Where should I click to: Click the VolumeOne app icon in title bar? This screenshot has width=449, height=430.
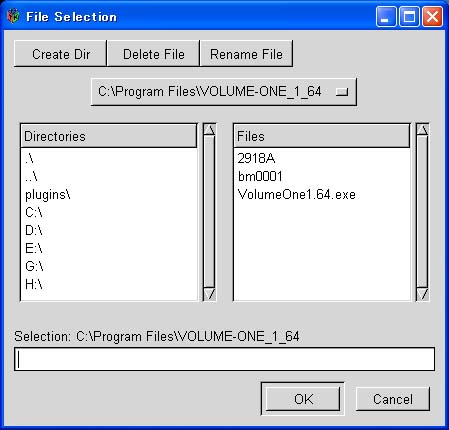coord(13,16)
